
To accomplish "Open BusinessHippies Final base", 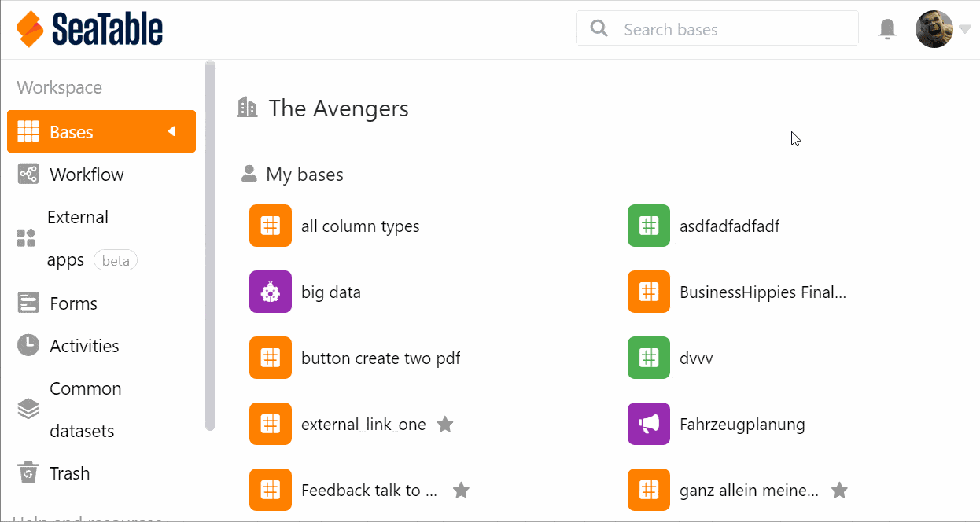I will pyautogui.click(x=762, y=292).
